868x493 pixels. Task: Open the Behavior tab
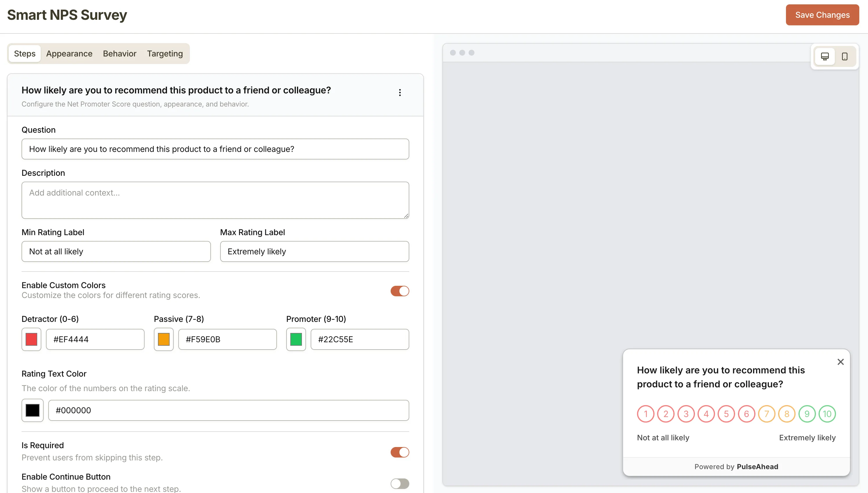pos(120,54)
